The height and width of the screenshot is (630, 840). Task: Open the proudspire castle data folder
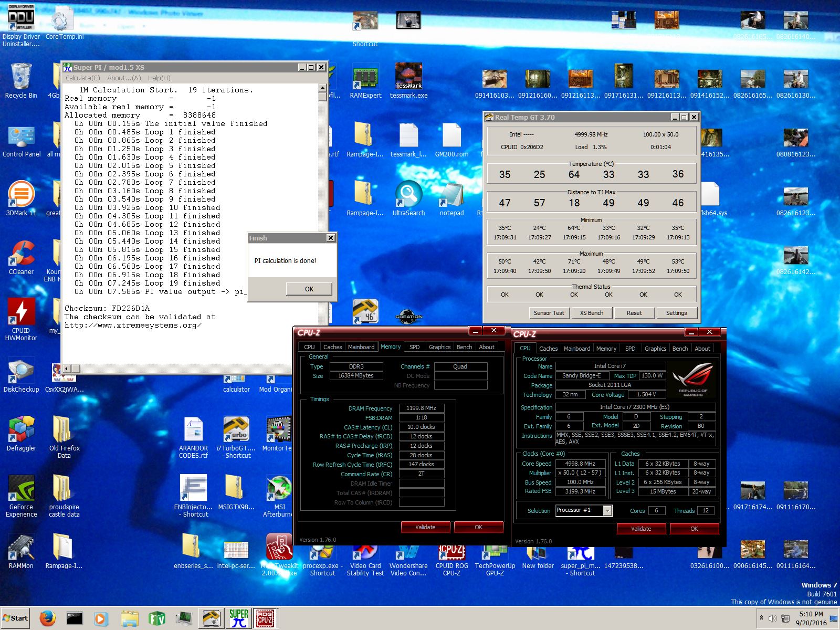[x=64, y=495]
